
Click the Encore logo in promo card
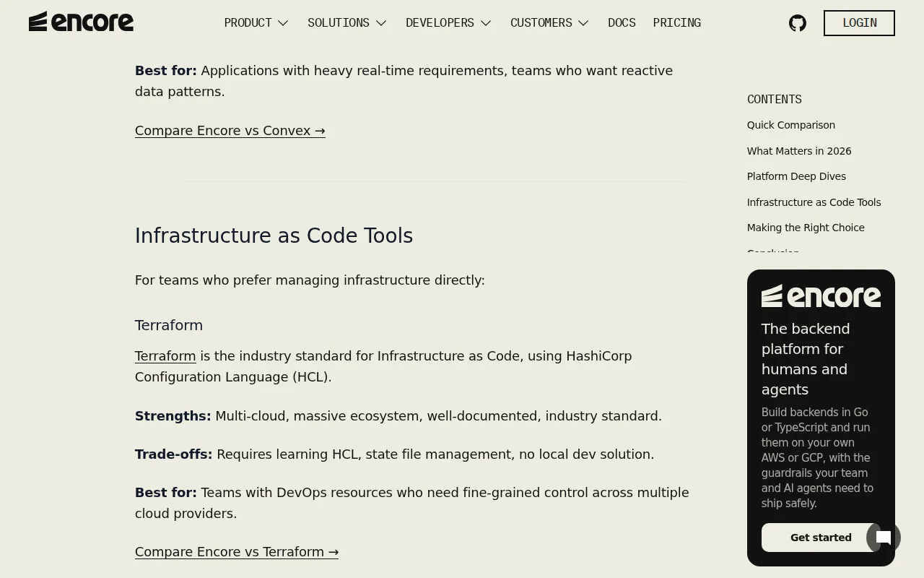(821, 296)
